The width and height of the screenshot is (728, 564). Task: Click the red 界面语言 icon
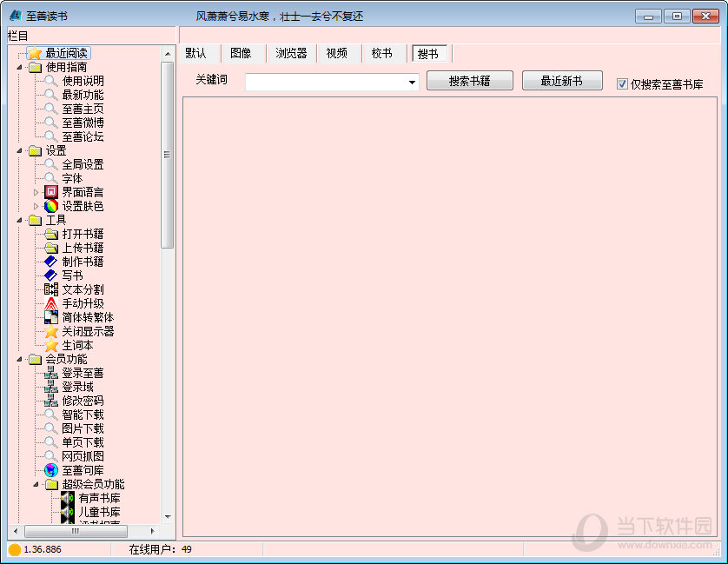(51, 192)
